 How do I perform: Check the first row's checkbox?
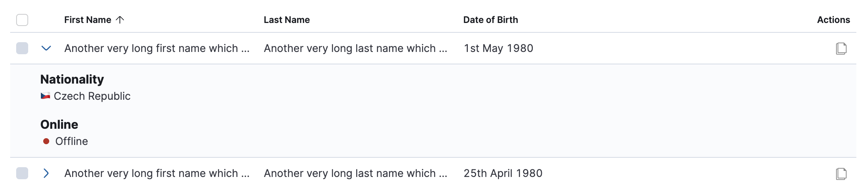click(22, 48)
